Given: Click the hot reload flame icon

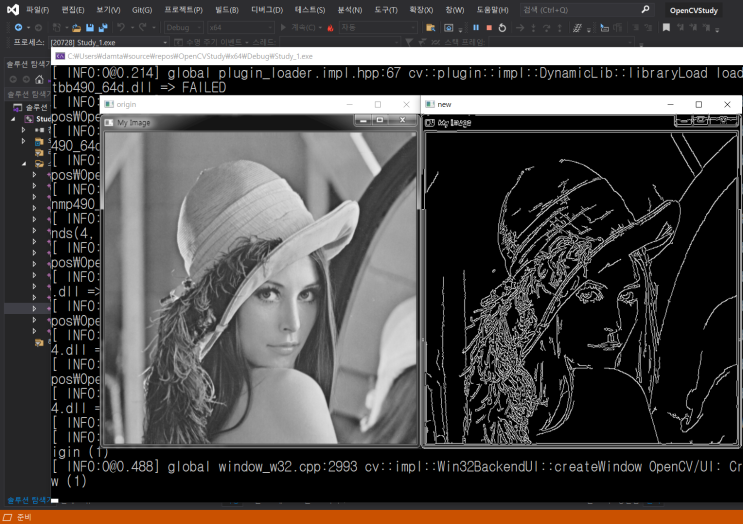Looking at the screenshot, I should (x=330, y=28).
